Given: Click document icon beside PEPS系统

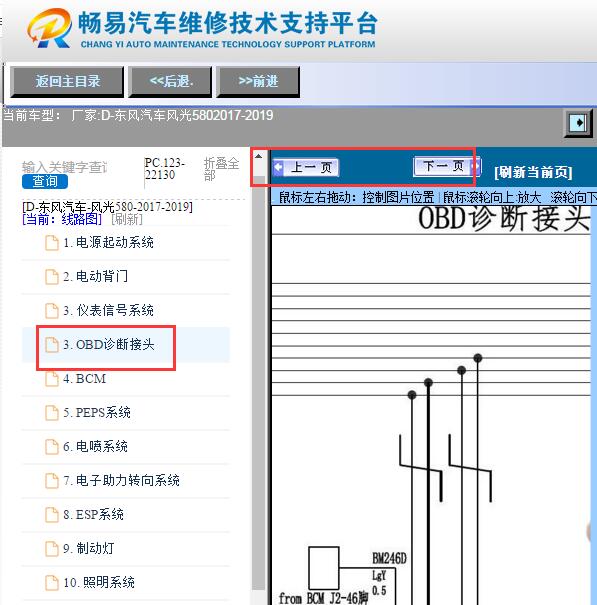Looking at the screenshot, I should 52,413.
